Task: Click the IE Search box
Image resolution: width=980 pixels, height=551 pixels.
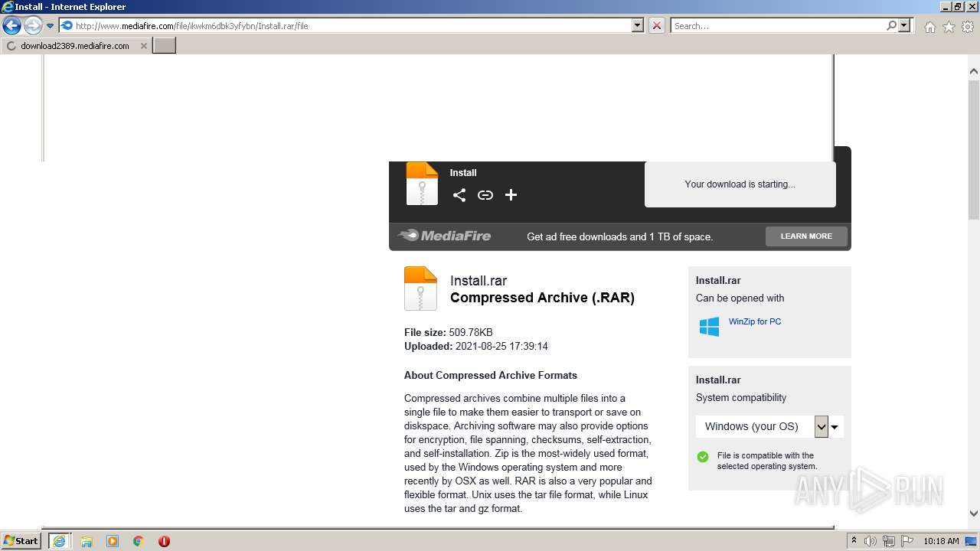Action: point(778,26)
